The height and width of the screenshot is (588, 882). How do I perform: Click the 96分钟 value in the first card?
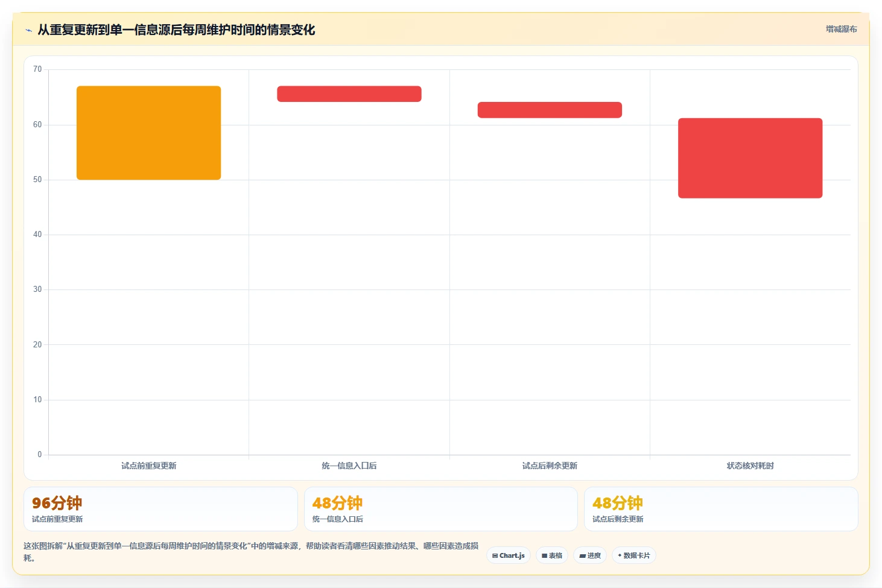(57, 503)
